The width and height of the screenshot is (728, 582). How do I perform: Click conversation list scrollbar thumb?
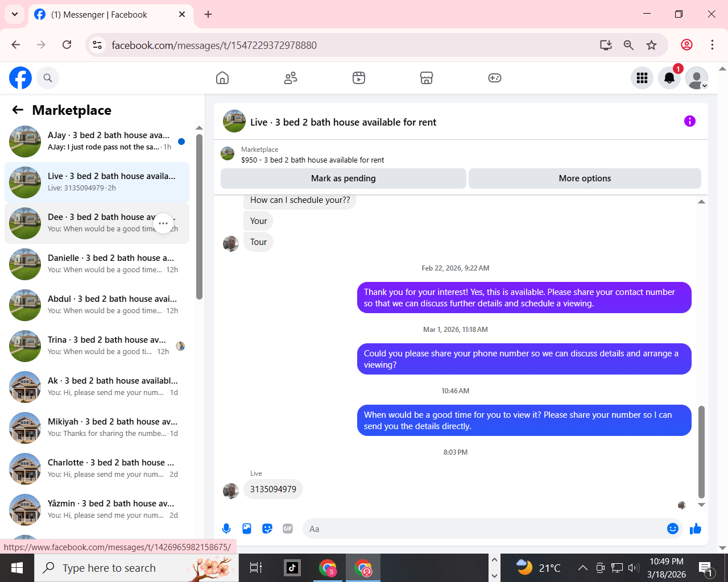tap(199, 216)
